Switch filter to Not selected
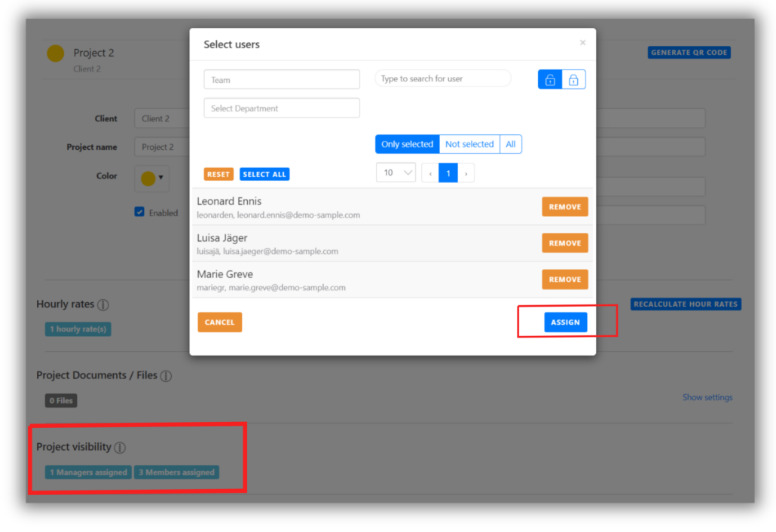 point(469,144)
